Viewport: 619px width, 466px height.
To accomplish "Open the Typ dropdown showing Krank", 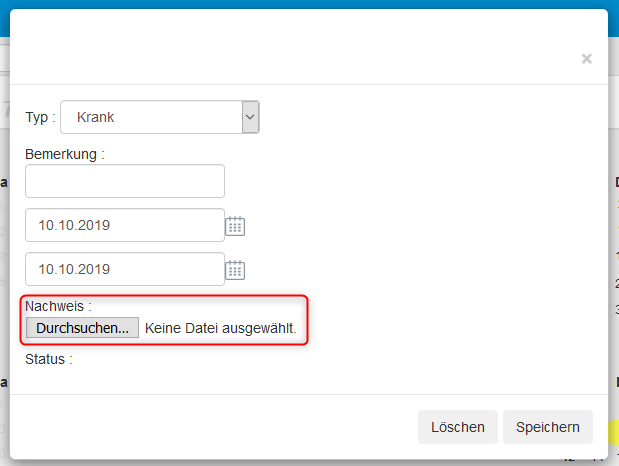I will [x=150, y=117].
